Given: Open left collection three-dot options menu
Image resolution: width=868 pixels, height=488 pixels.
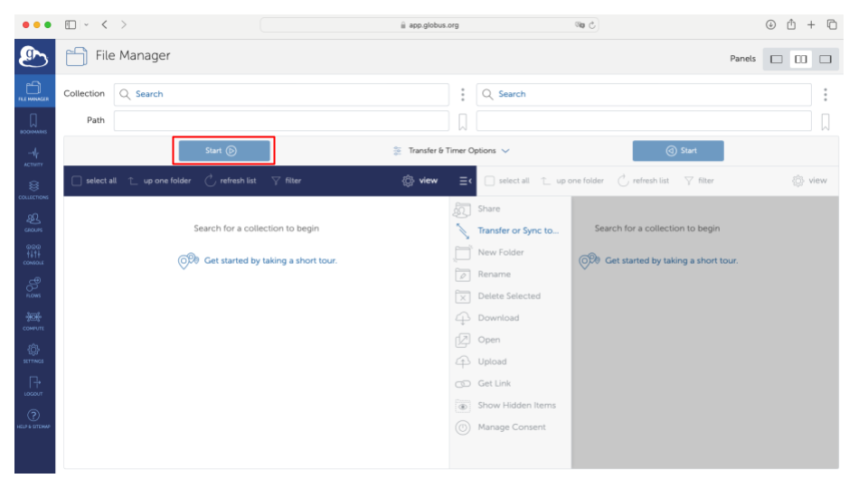Looking at the screenshot, I should coord(463,94).
